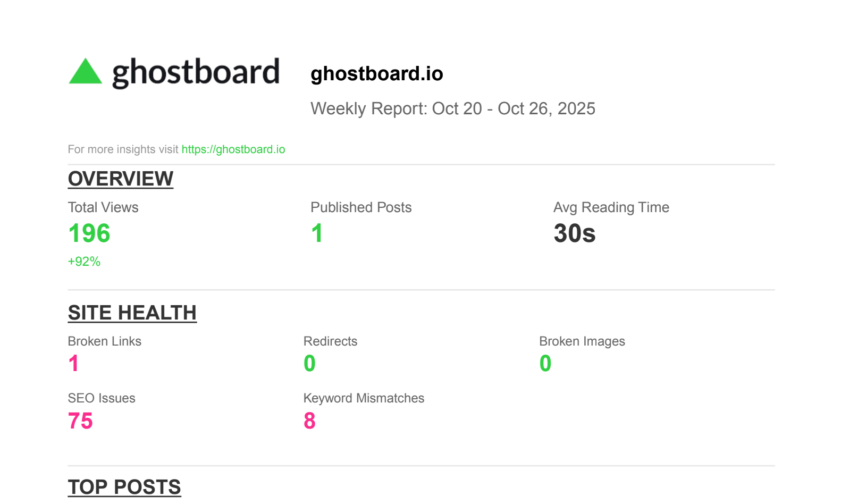Click the Broken Images count of 0
Viewport: 841px width, 504px height.
545,364
